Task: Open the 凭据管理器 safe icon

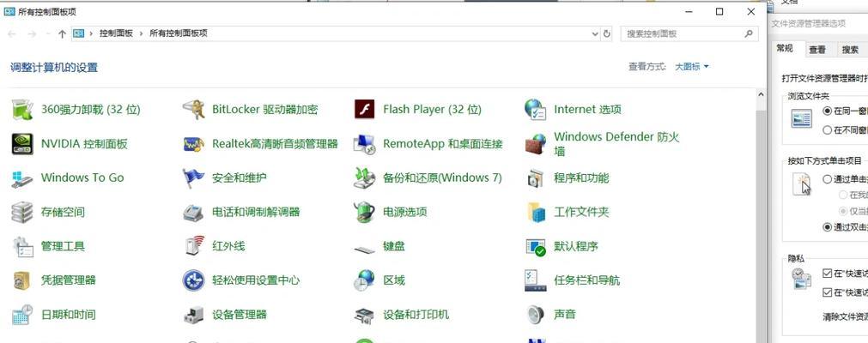Action: (x=22, y=280)
